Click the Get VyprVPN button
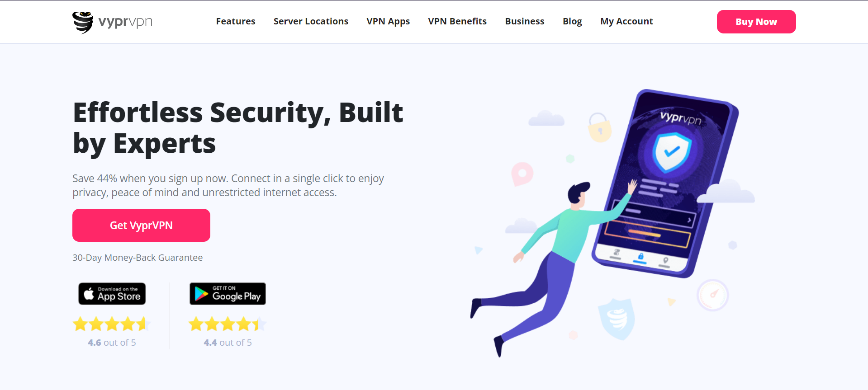 [141, 225]
